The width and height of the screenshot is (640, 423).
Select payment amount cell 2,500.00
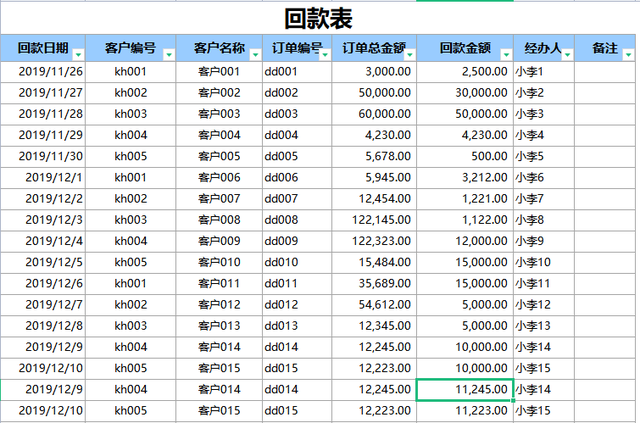[465, 72]
